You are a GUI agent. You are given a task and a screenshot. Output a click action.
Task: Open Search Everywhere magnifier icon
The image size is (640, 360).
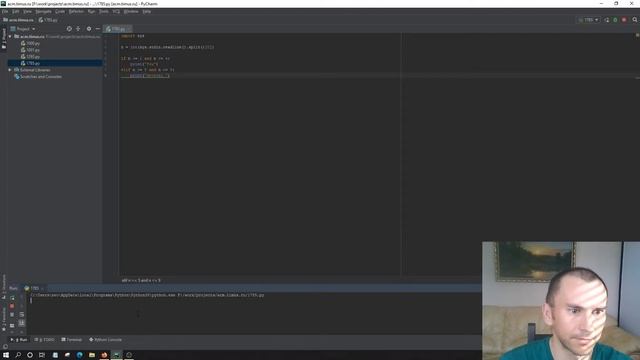pyautogui.click(x=635, y=20)
